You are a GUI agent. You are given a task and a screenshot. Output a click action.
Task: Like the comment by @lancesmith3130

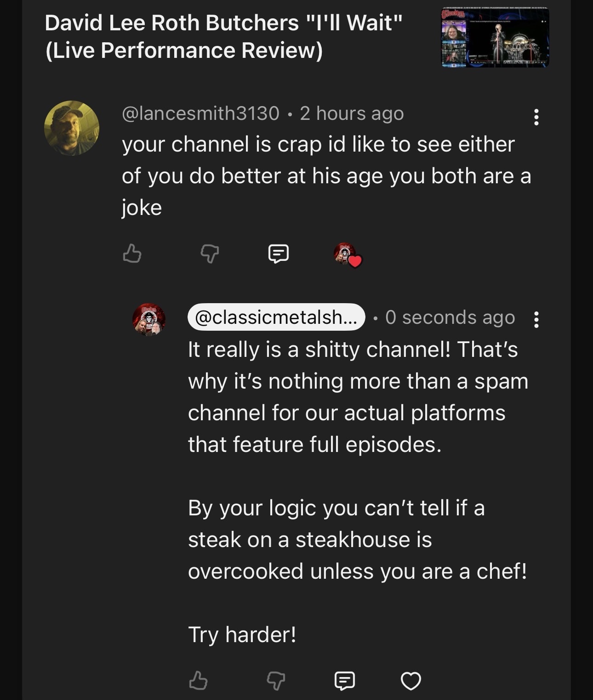132,253
